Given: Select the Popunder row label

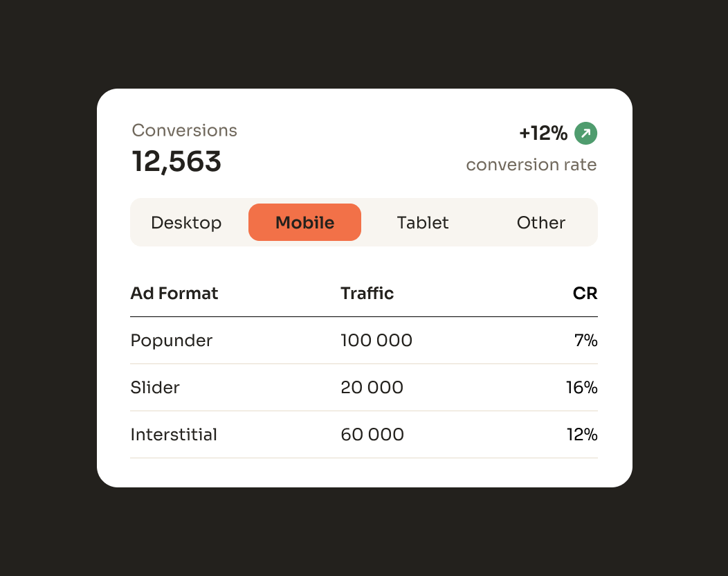Looking at the screenshot, I should pos(172,341).
